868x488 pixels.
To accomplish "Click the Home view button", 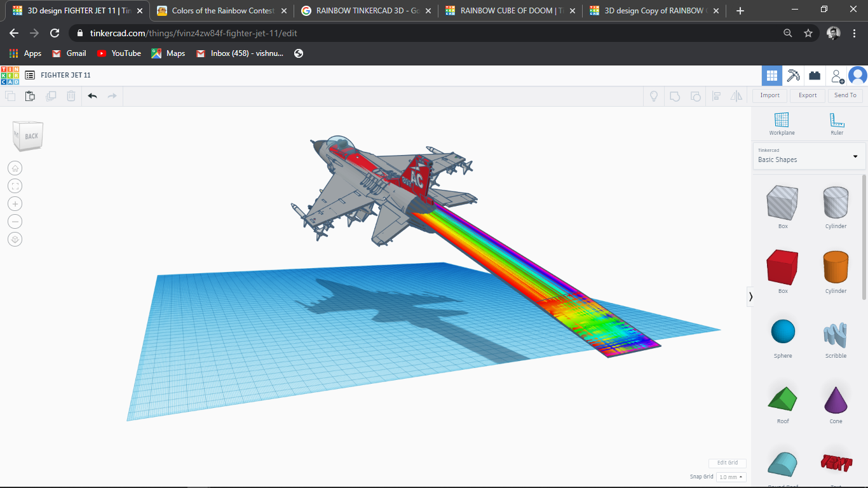I will [15, 168].
